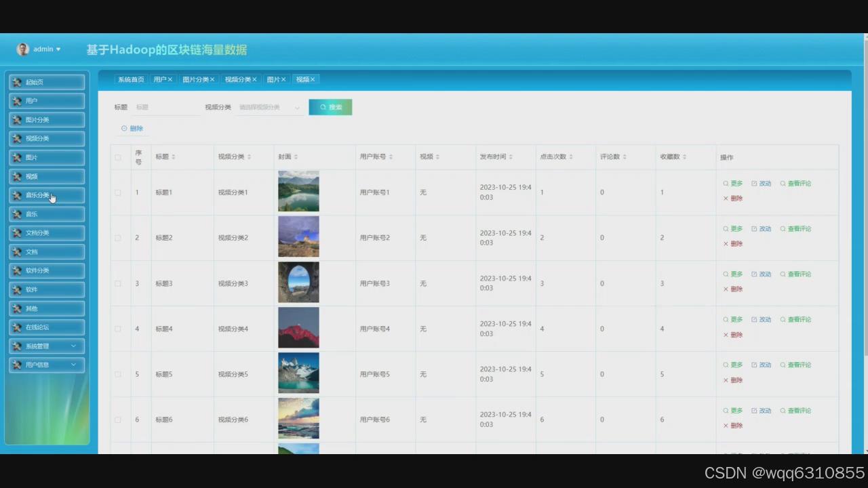Open 起始页 in the sidebar
The height and width of the screenshot is (488, 868).
pyautogui.click(x=47, y=82)
